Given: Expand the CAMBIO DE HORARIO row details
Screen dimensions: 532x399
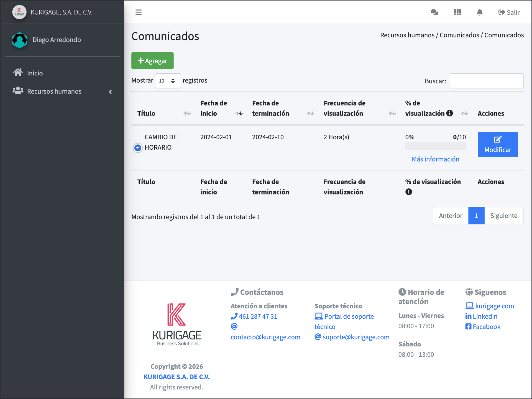Looking at the screenshot, I should pyautogui.click(x=138, y=148).
